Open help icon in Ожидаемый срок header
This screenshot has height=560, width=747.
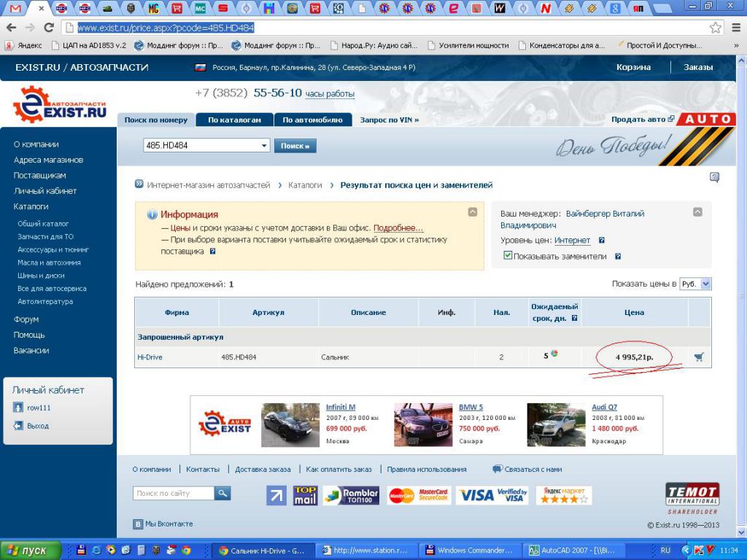tap(575, 318)
